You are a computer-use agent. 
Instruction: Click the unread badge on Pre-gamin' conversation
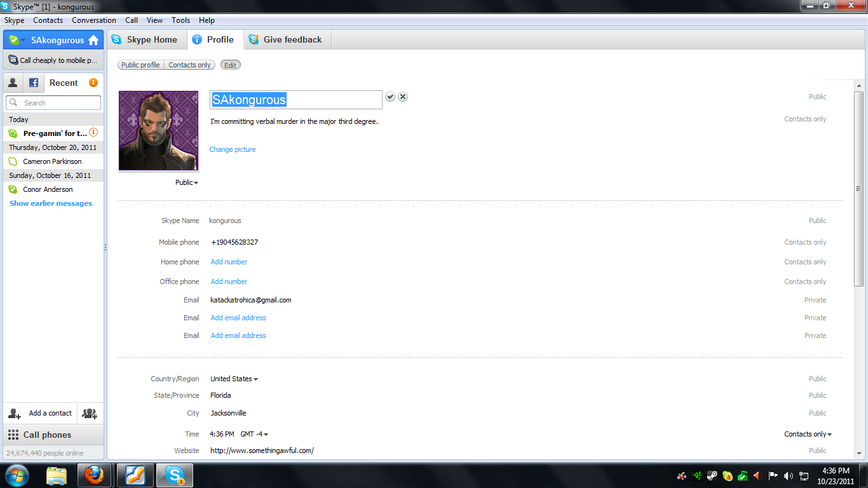click(x=93, y=133)
